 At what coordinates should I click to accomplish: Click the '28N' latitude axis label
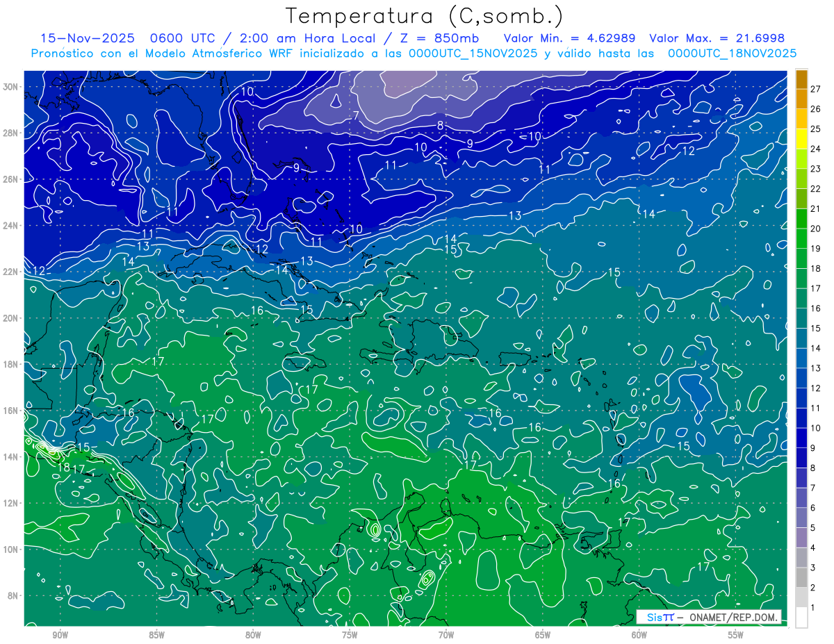(11, 133)
